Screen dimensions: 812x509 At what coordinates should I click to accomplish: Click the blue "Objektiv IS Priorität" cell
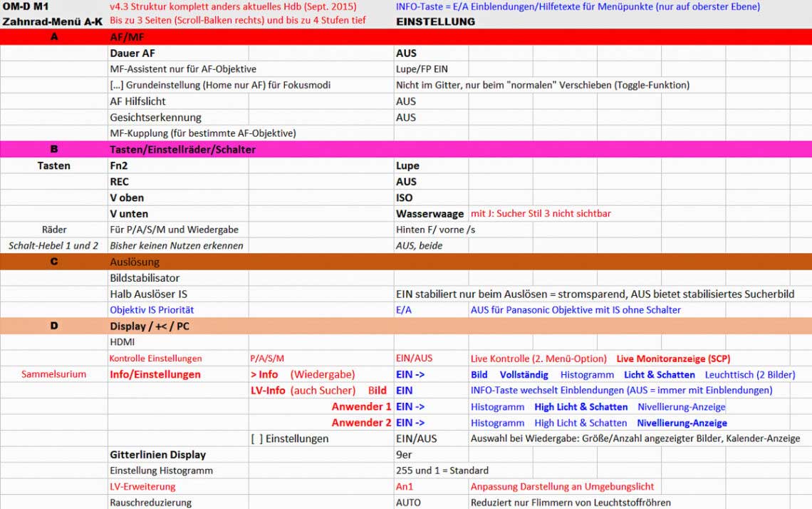coord(152,310)
